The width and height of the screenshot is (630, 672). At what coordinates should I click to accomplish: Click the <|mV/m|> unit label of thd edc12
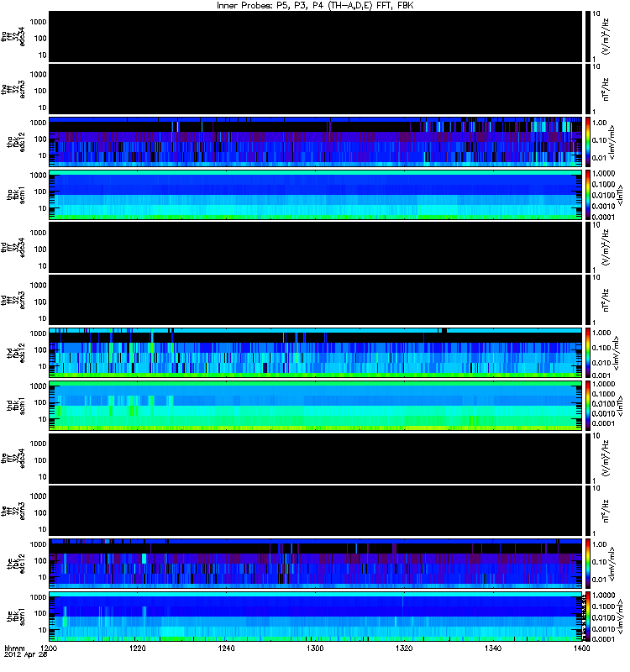coord(616,353)
